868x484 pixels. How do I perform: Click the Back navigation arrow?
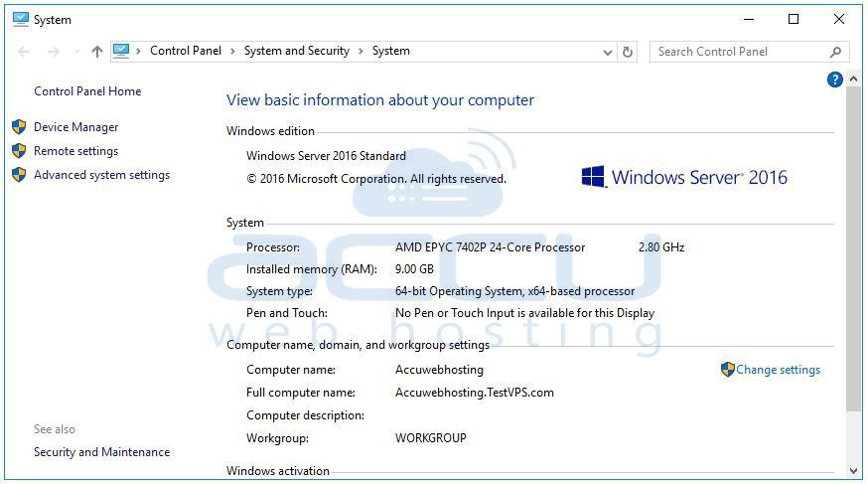click(x=24, y=52)
